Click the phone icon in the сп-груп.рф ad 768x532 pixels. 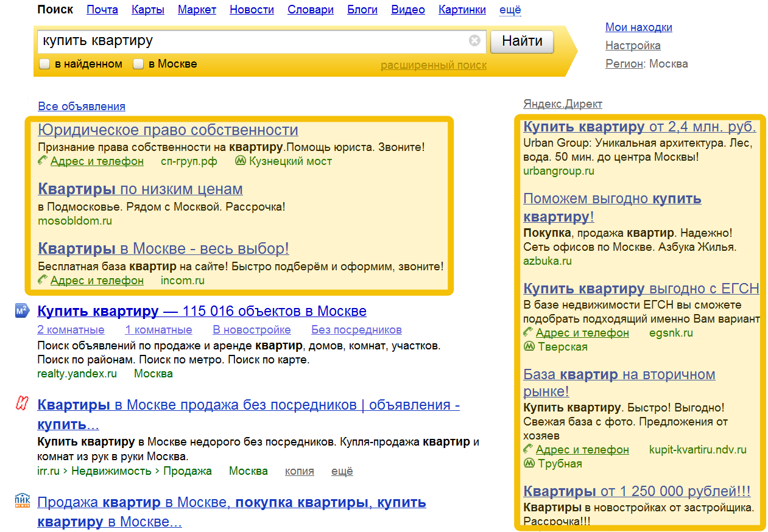point(43,161)
